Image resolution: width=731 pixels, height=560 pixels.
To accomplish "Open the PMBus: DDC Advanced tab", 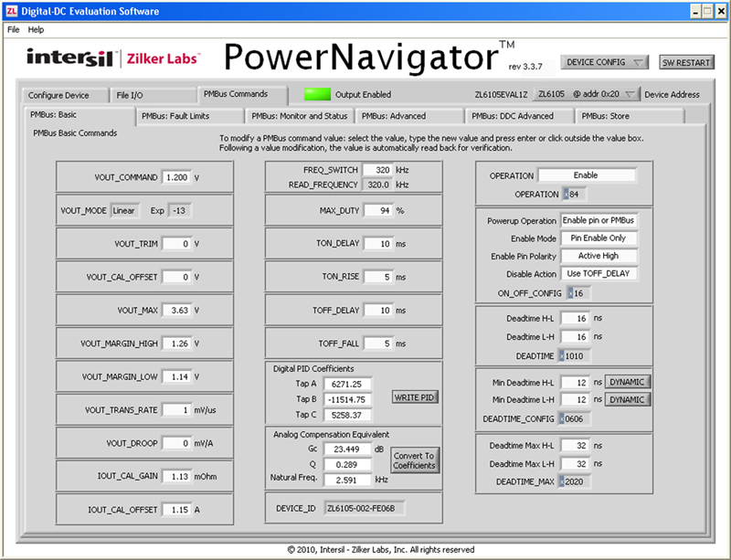I will (519, 116).
